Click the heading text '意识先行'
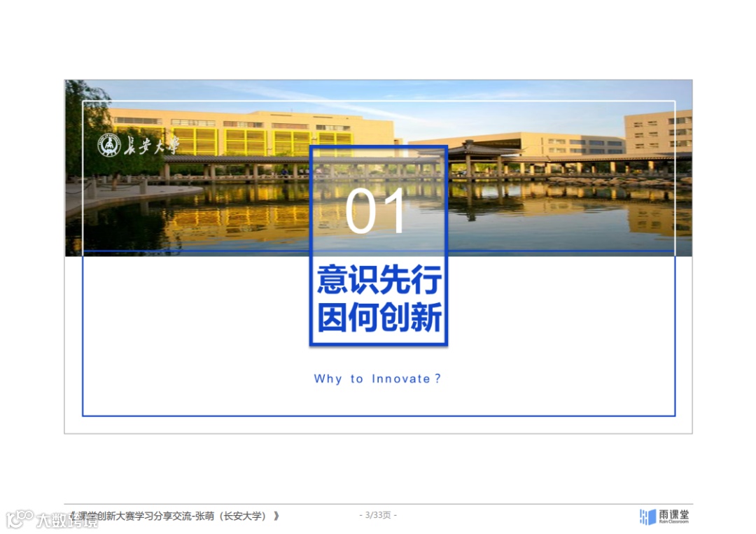 click(379, 279)
